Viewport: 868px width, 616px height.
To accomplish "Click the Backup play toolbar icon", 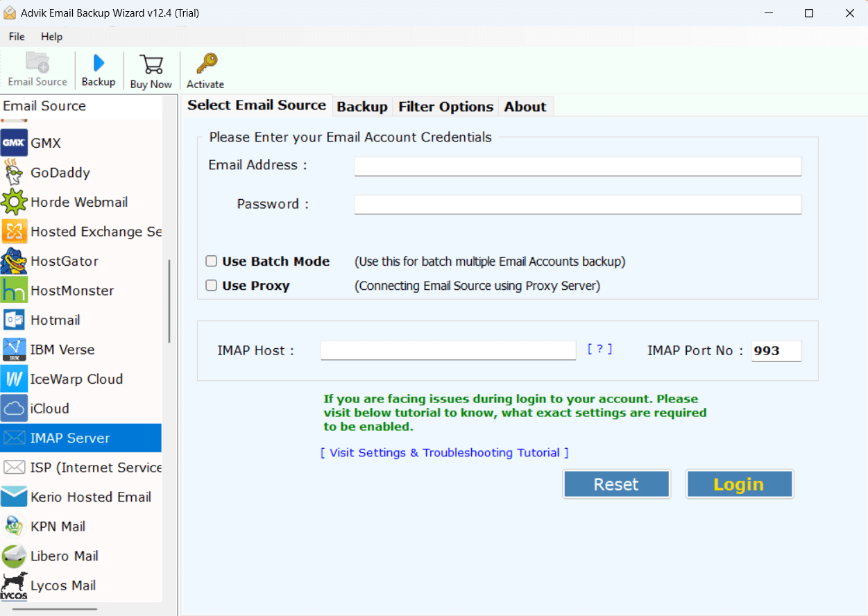I will point(99,62).
